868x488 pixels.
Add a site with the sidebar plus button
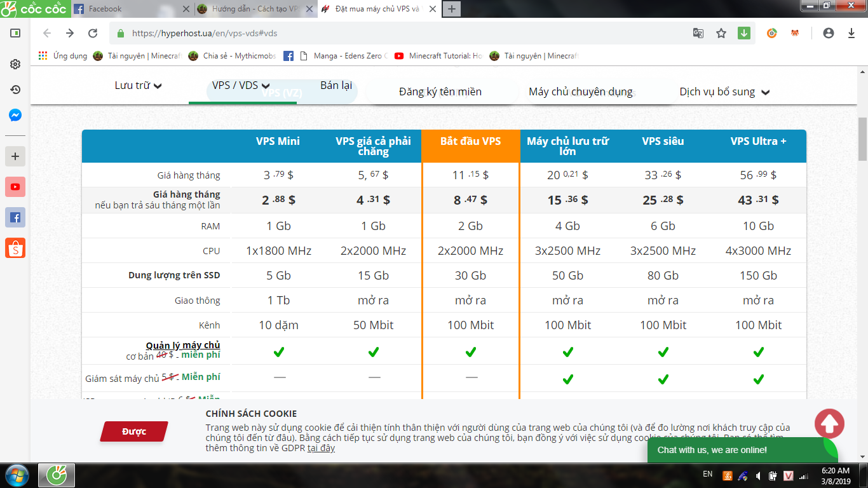point(15,156)
